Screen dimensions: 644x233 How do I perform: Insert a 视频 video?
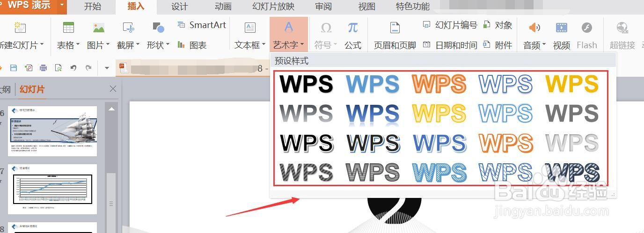562,34
